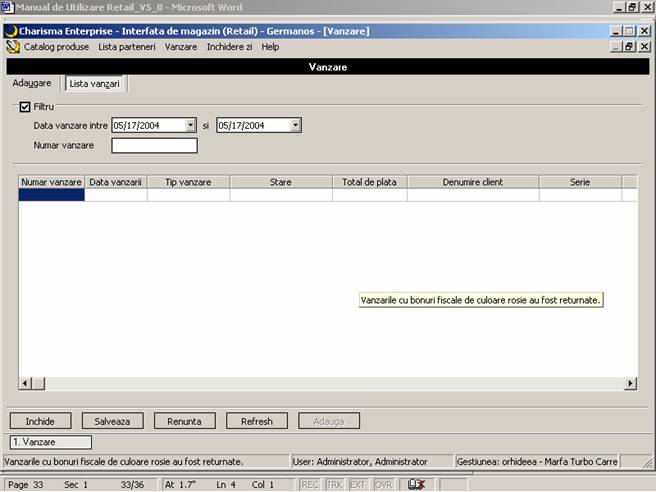Open the Help menu

click(x=270, y=47)
